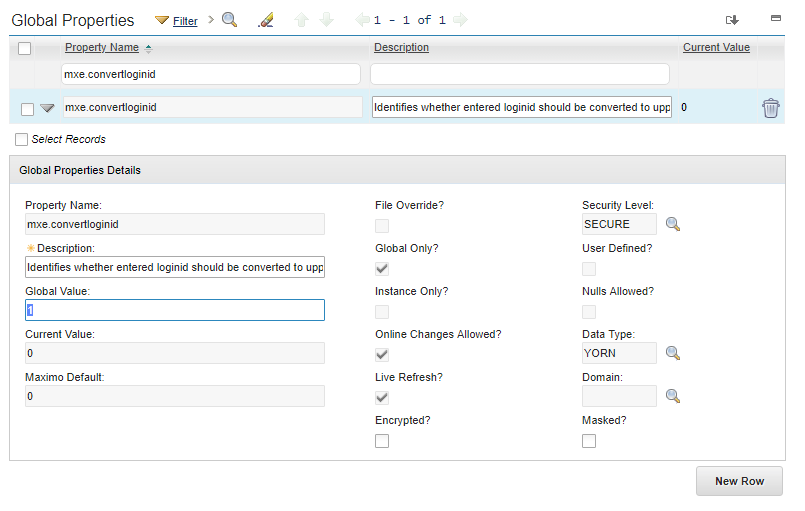Click the Maximo Default field
805x511 pixels.
coord(175,396)
